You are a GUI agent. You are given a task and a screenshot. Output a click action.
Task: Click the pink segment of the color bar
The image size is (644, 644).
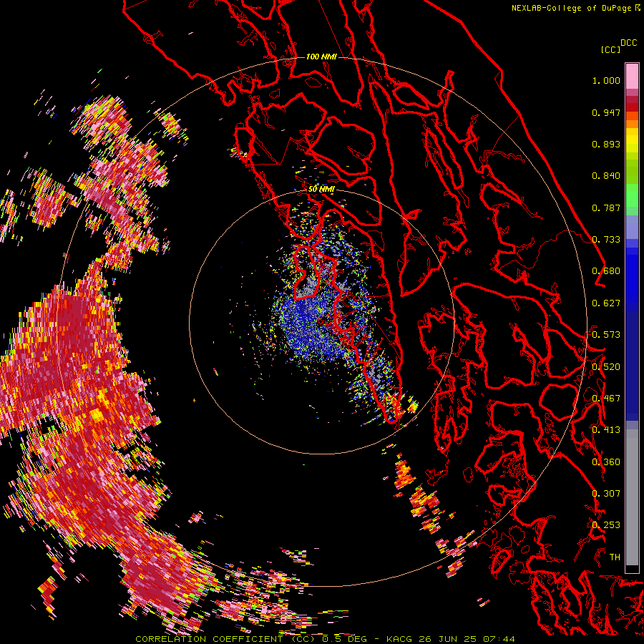632,77
